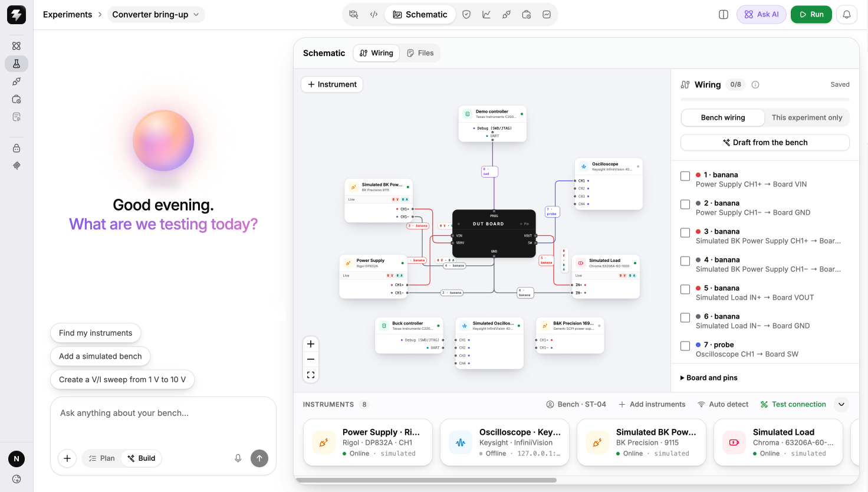Screen dimensions: 868x492
Task: Switch to Plan mode
Action: (101, 458)
